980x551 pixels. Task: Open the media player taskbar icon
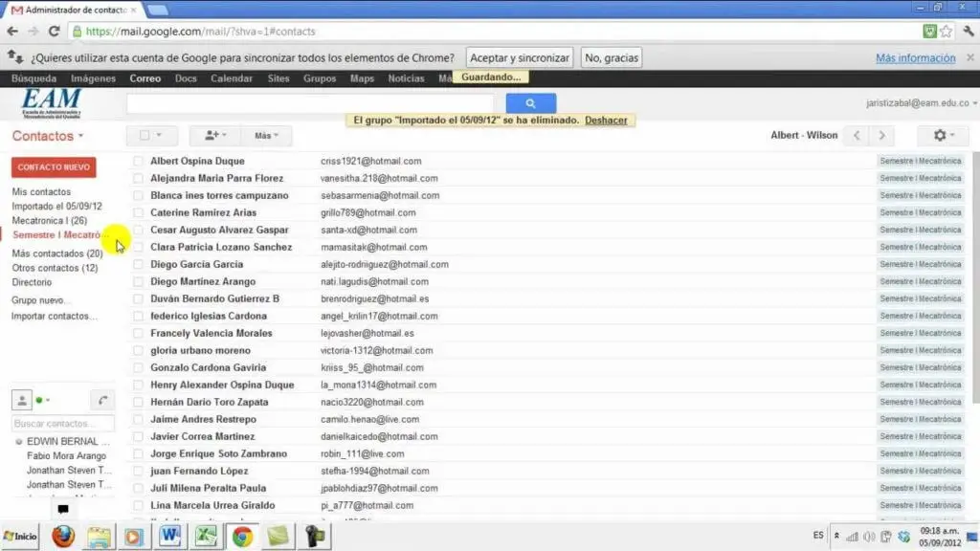click(x=134, y=536)
